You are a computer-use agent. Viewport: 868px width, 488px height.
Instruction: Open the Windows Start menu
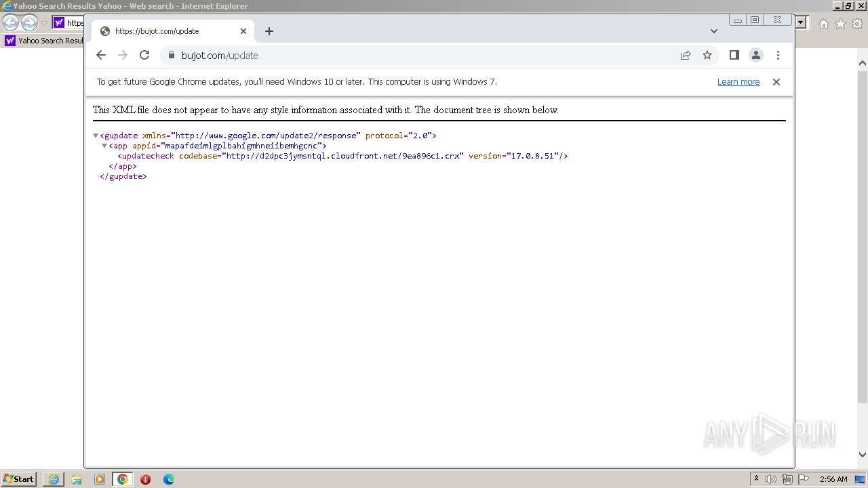point(19,479)
